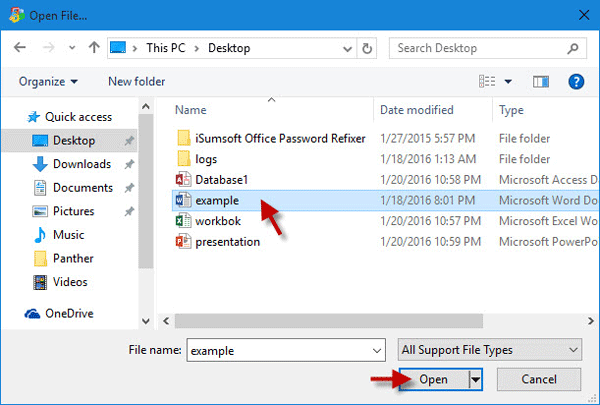Image resolution: width=600 pixels, height=405 pixels.
Task: Select the presentation PowerPoint file
Action: coord(228,242)
